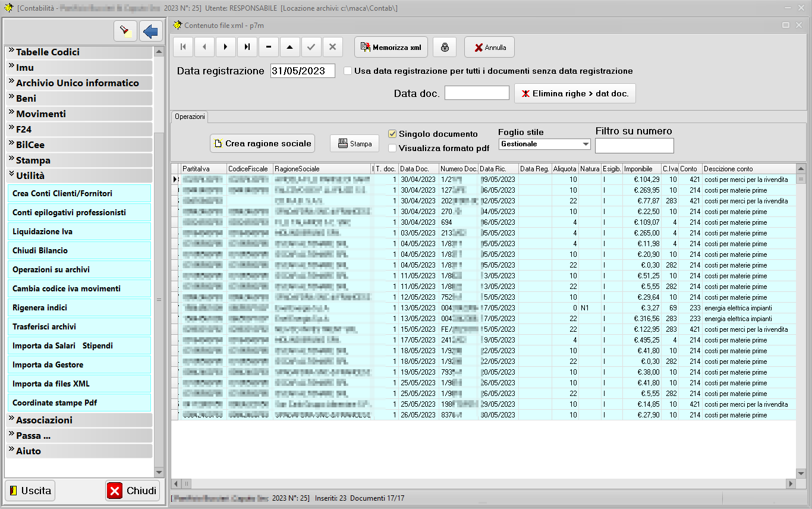The height and width of the screenshot is (509, 812).
Task: Click the grid's horizontal scrollbar right arrow
Action: 790,484
